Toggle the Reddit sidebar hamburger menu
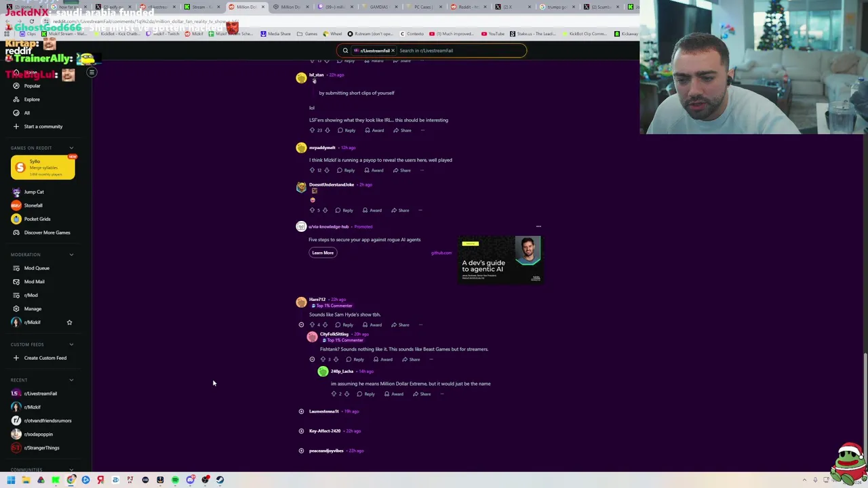 (92, 72)
